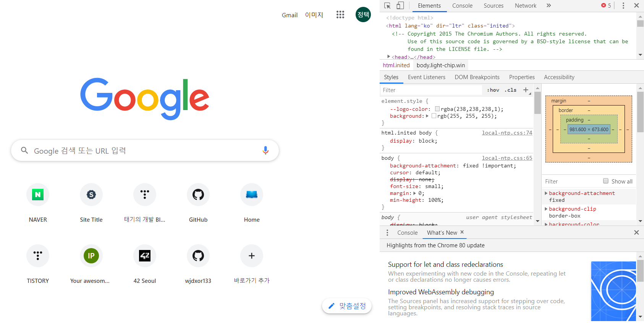Open the What's New illustration thumbnail
This screenshot has width=644, height=323.
[613, 291]
